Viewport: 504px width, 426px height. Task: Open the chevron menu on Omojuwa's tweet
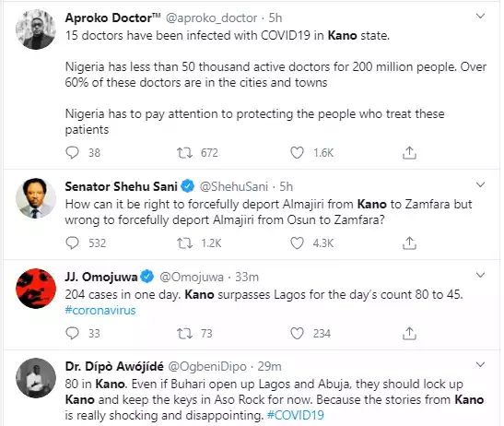point(480,275)
